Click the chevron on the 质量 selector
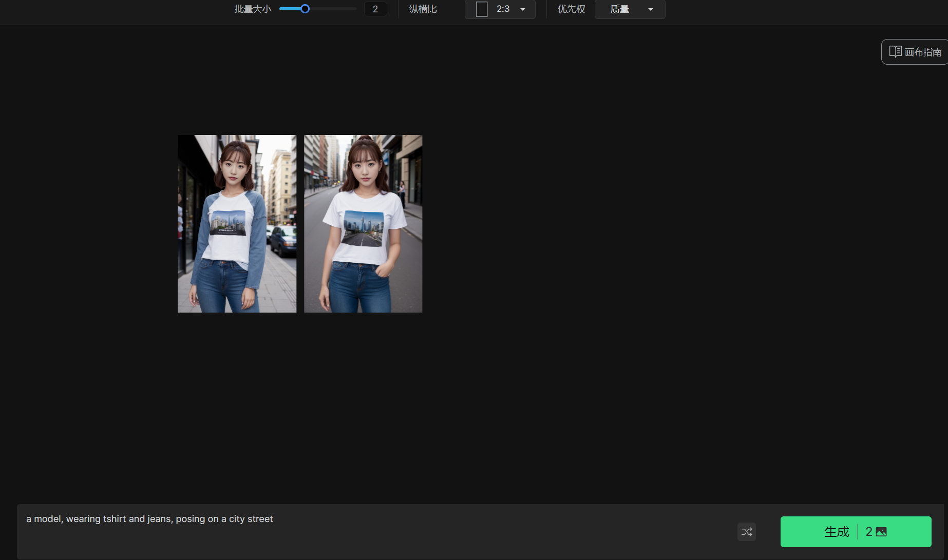This screenshot has width=948, height=560. coord(650,9)
